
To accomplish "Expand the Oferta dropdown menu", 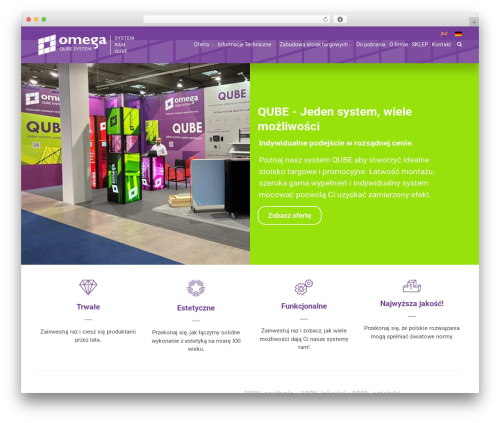I will (x=203, y=44).
